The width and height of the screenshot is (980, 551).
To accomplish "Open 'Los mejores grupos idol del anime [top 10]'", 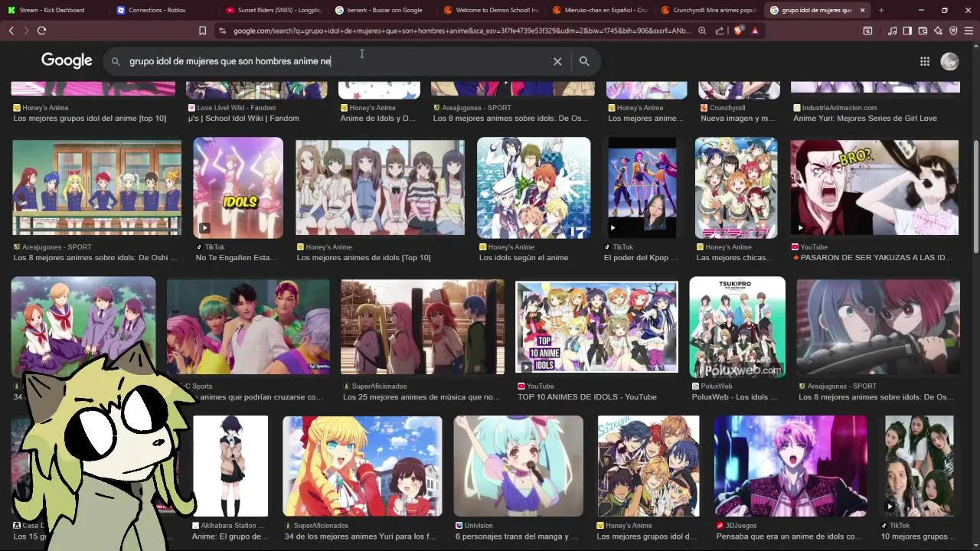I will click(x=90, y=119).
